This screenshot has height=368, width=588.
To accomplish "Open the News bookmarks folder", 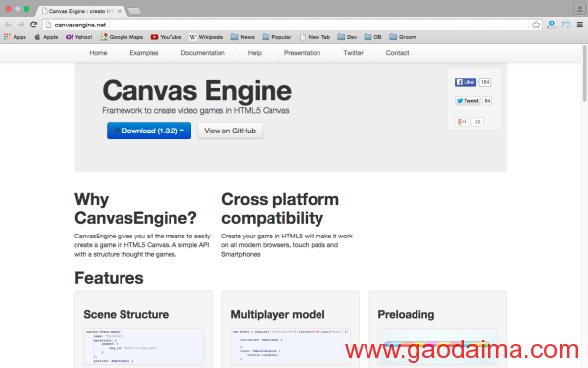I will pos(243,37).
